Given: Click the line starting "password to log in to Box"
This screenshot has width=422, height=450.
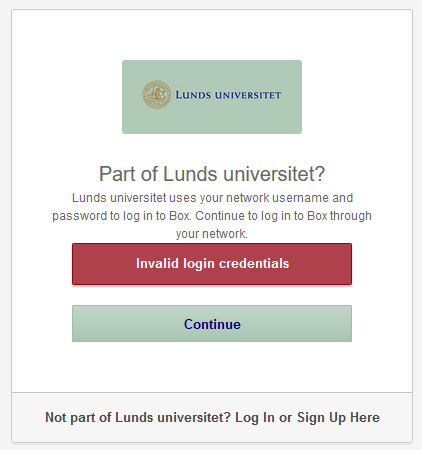Looking at the screenshot, I should pos(212,216).
